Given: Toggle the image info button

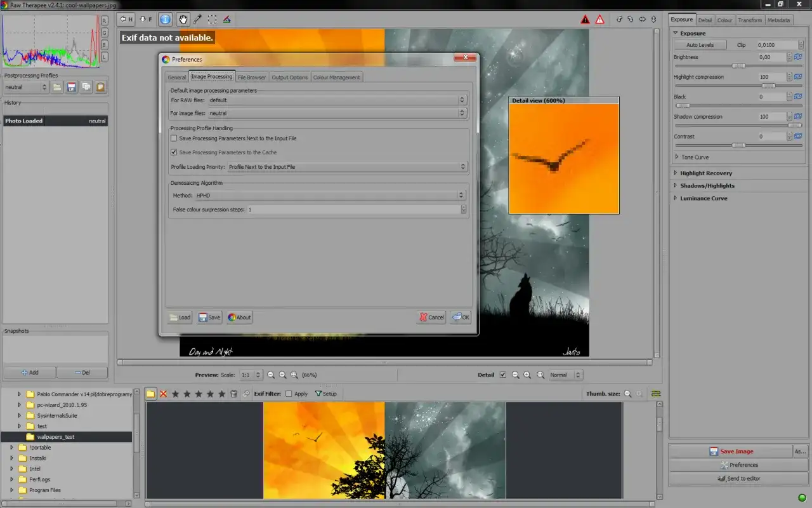Looking at the screenshot, I should click(165, 19).
